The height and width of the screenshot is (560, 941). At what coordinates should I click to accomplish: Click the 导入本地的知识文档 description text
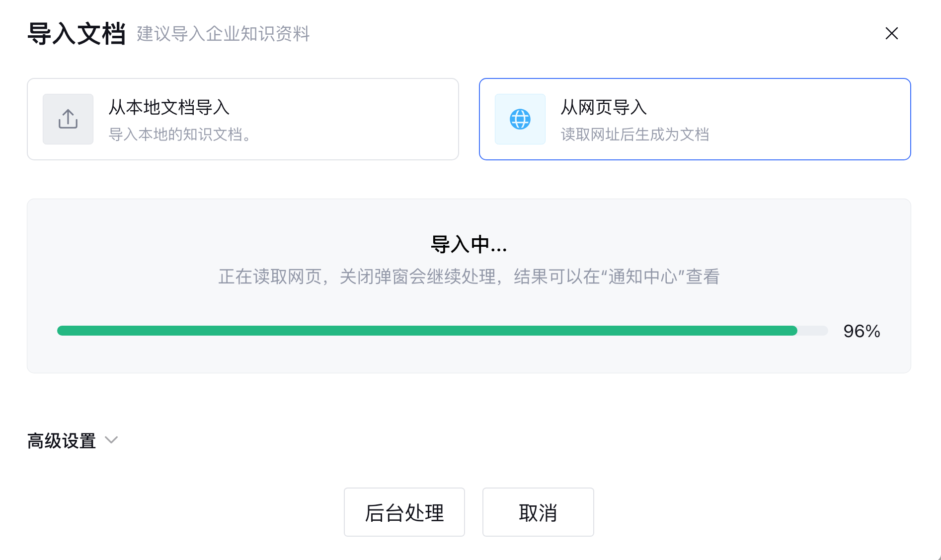[x=181, y=135]
